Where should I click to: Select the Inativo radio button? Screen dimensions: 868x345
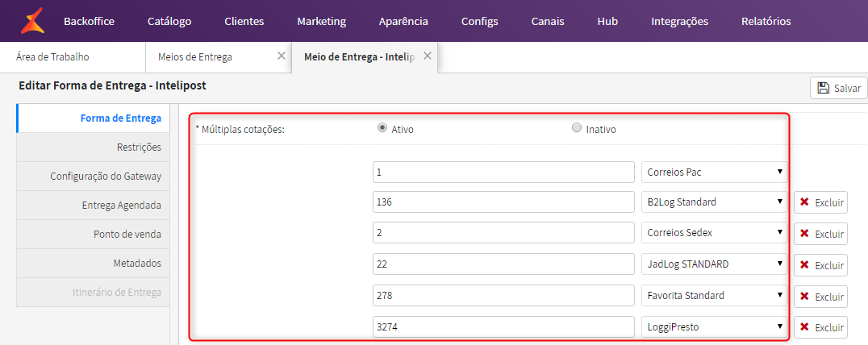(576, 127)
